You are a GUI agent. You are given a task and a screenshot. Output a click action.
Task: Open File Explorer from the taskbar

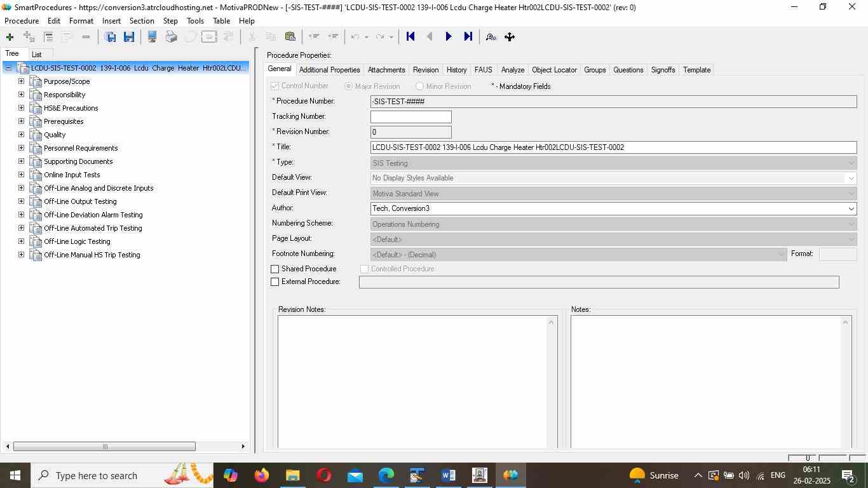292,475
